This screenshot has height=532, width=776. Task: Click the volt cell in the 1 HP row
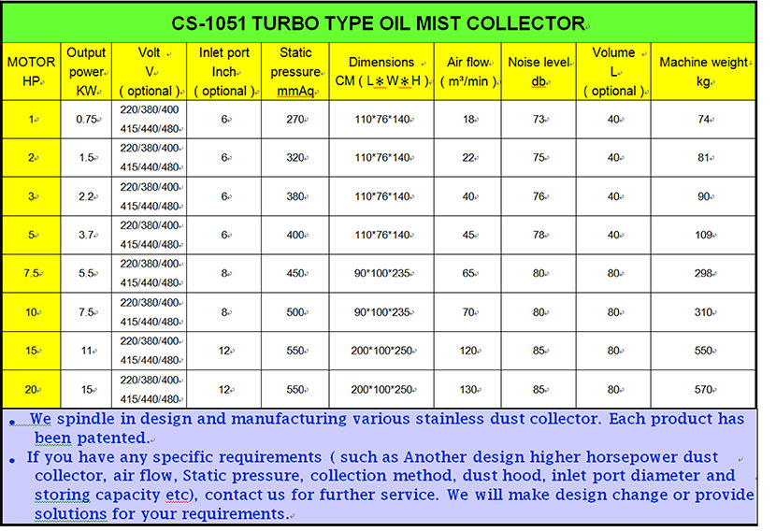click(150, 120)
